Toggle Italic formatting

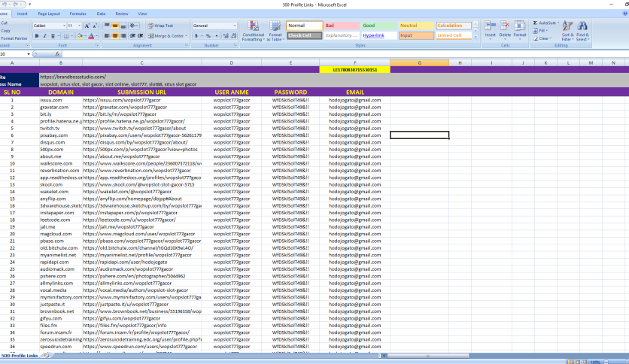point(44,36)
